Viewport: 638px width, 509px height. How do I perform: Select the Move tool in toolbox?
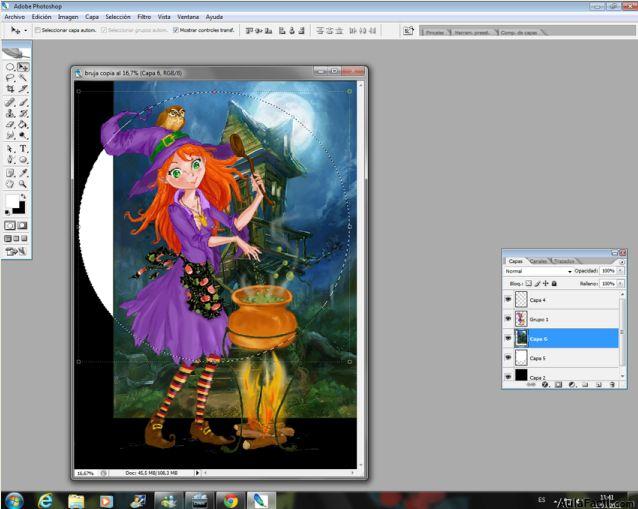point(23,67)
